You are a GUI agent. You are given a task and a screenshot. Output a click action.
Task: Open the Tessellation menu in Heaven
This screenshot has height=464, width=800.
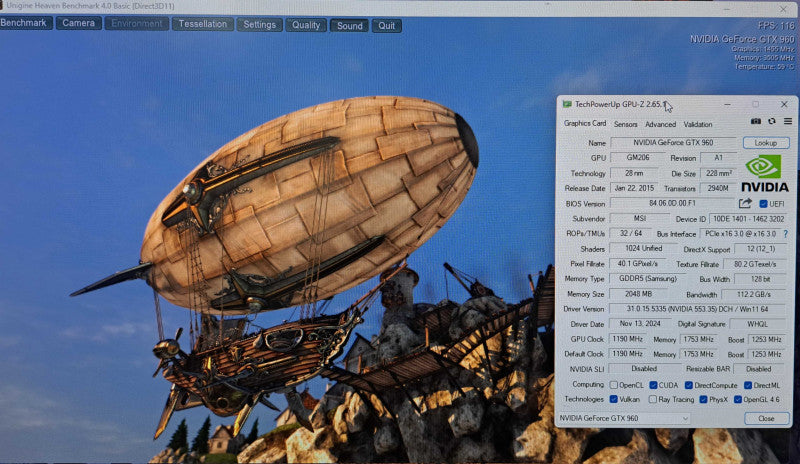point(203,24)
